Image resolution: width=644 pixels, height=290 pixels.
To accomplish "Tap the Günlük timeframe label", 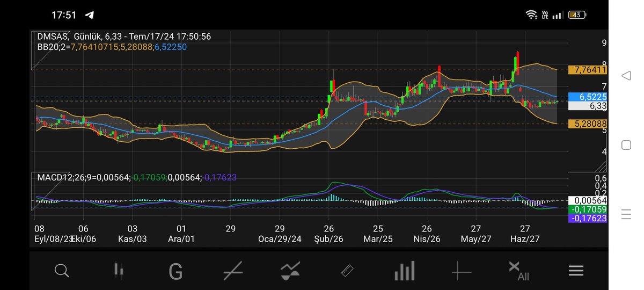I will 88,37.
